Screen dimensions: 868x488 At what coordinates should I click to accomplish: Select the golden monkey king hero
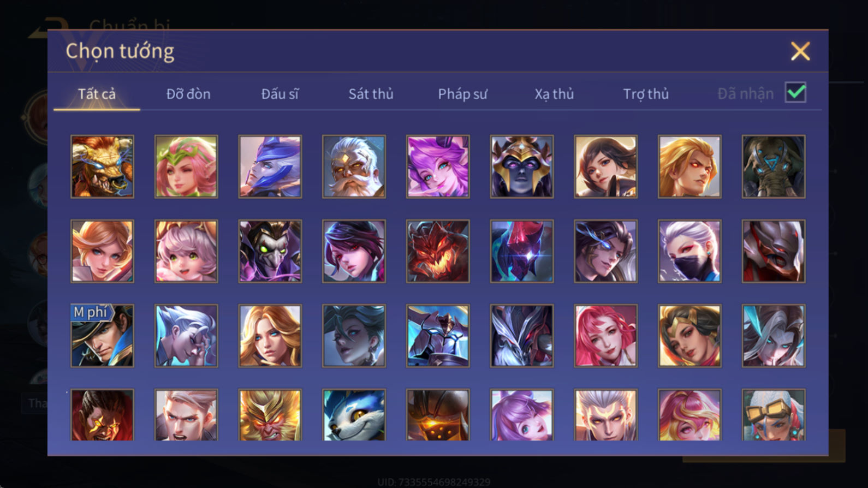click(x=270, y=415)
